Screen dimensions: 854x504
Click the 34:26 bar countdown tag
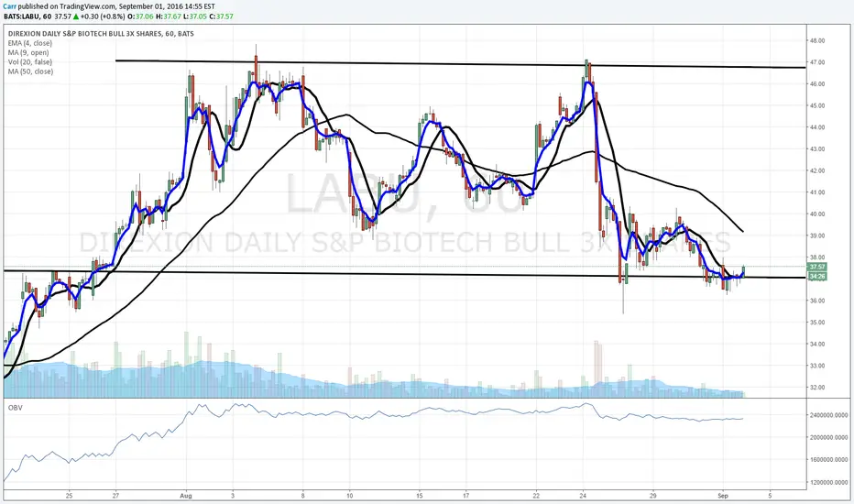(817, 276)
